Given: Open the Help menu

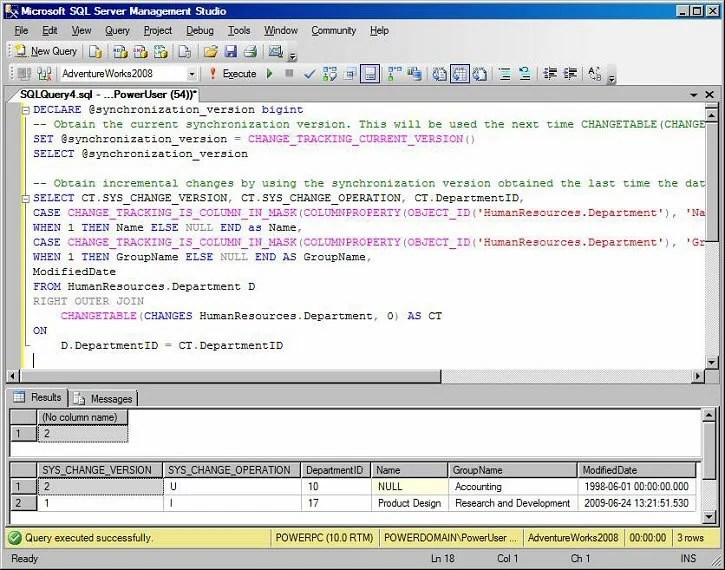Looking at the screenshot, I should tap(379, 31).
